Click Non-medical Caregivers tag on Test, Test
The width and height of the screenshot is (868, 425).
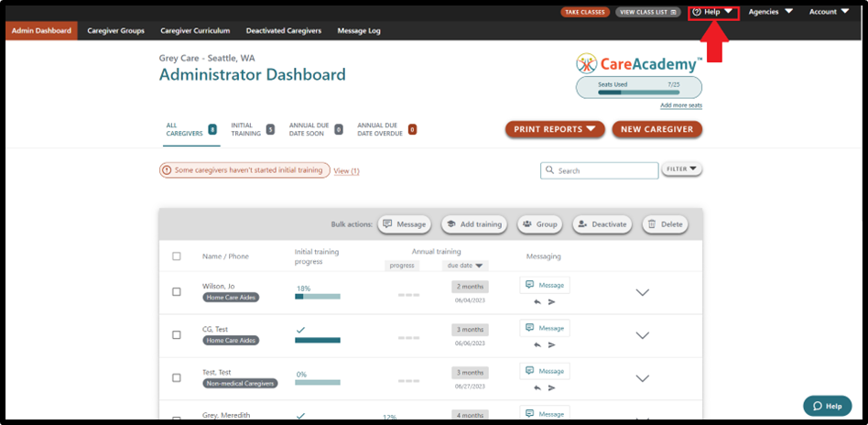240,384
